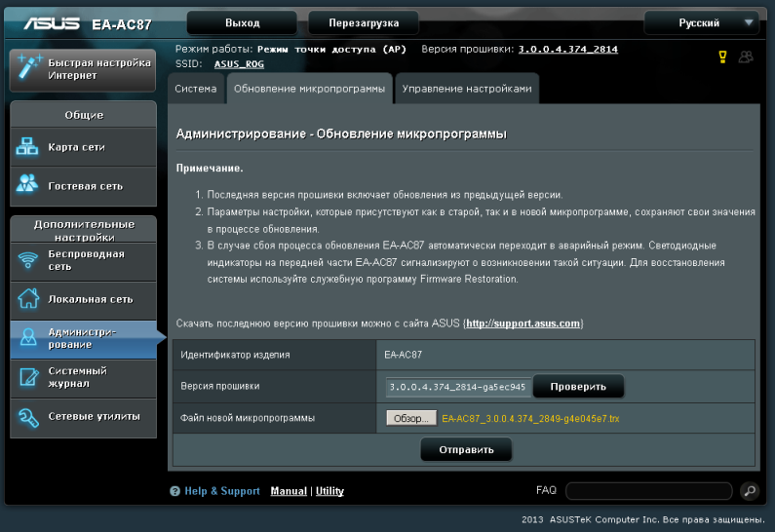This screenshot has height=532, width=775.
Task: Click the magic wand Quick Internet Setup icon
Action: [29, 66]
